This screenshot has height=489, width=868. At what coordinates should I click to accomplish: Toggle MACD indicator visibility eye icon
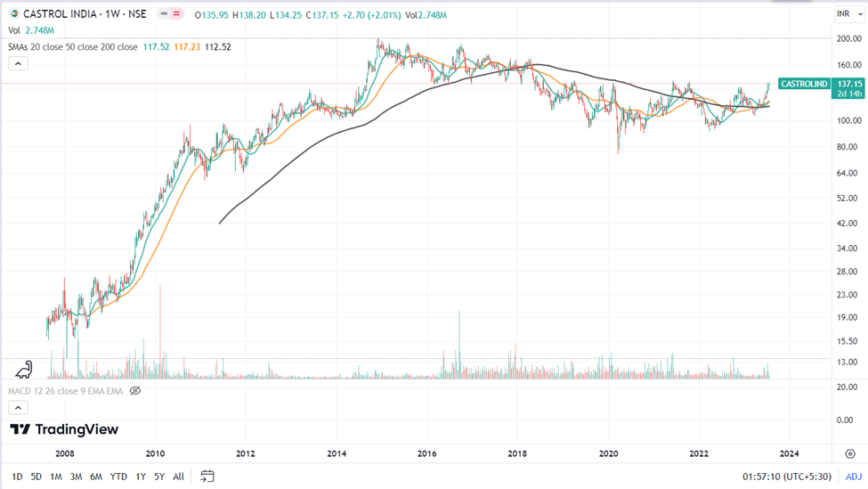pyautogui.click(x=135, y=391)
